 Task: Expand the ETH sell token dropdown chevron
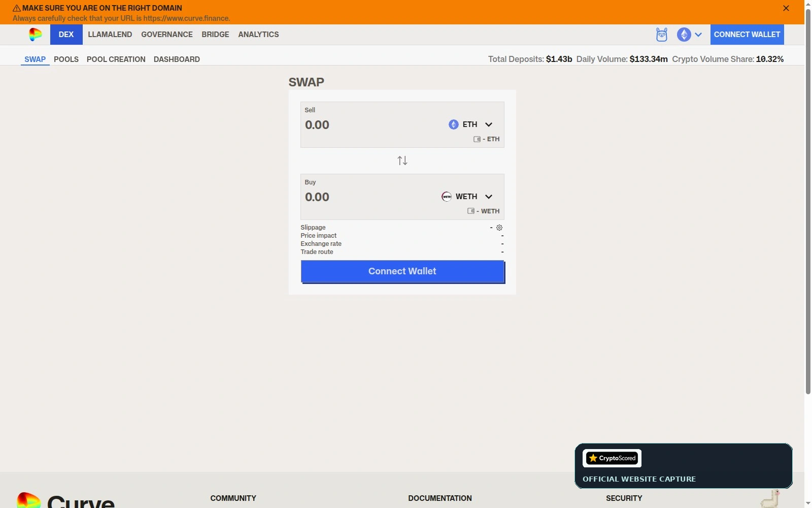pyautogui.click(x=489, y=124)
